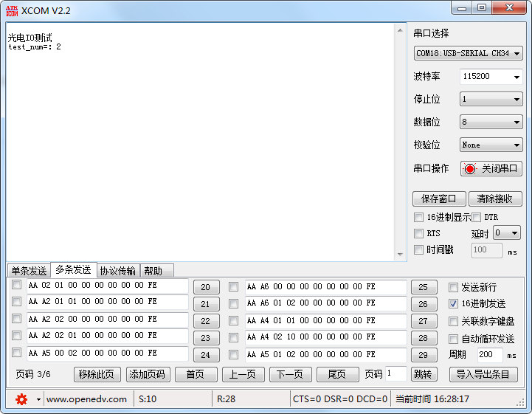Screen dimensions: 532x414
Task: Click the R:28 received counter
Action: coord(226,399)
